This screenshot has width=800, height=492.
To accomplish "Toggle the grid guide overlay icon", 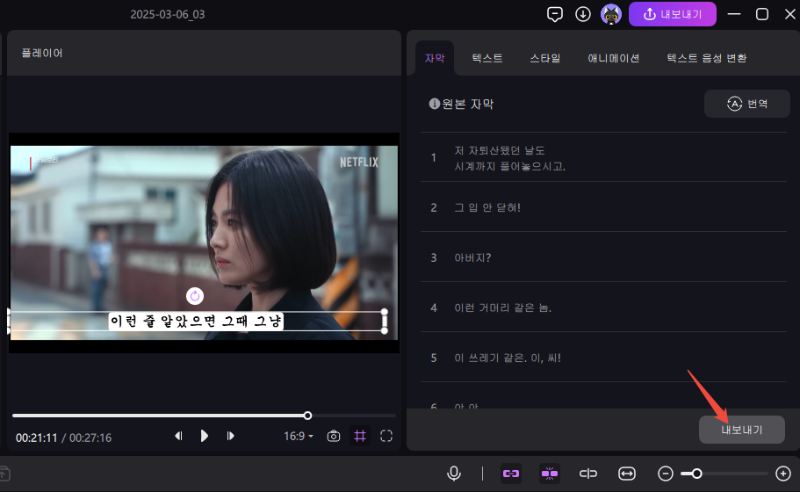I will 360,436.
